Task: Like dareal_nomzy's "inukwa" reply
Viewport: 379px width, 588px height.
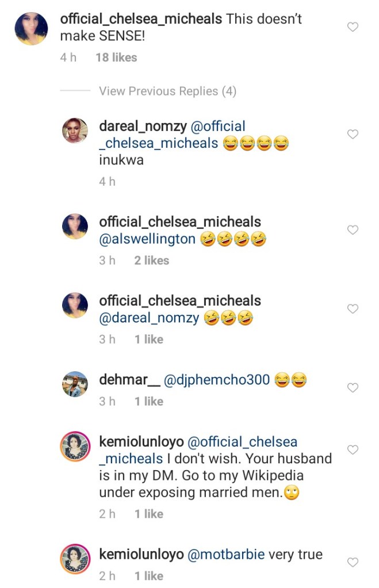Action: tap(353, 134)
